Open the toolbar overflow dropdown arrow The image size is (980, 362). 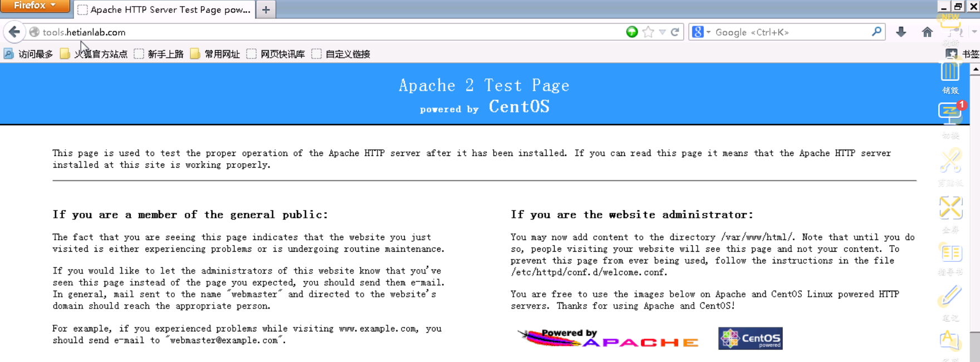click(974, 32)
